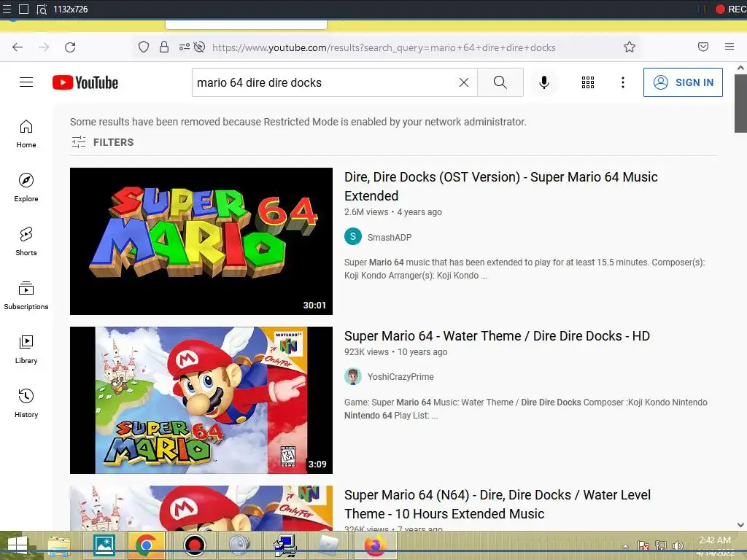747x560 pixels.
Task: Open History in the sidebar
Action: (x=26, y=402)
